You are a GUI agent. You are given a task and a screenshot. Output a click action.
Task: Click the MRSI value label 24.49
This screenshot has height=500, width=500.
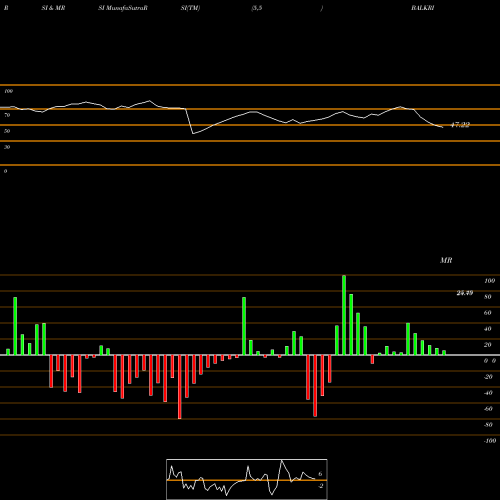tap(465, 293)
